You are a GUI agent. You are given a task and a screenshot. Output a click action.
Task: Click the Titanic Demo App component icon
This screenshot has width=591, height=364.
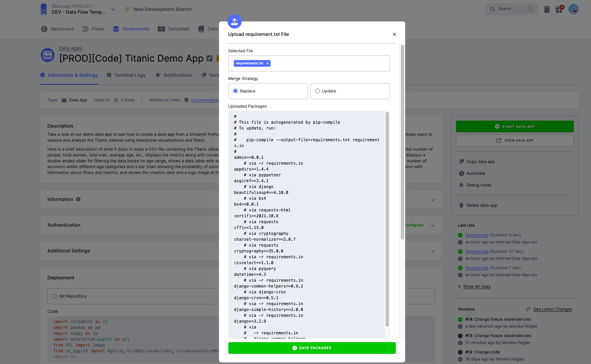[x=48, y=55]
